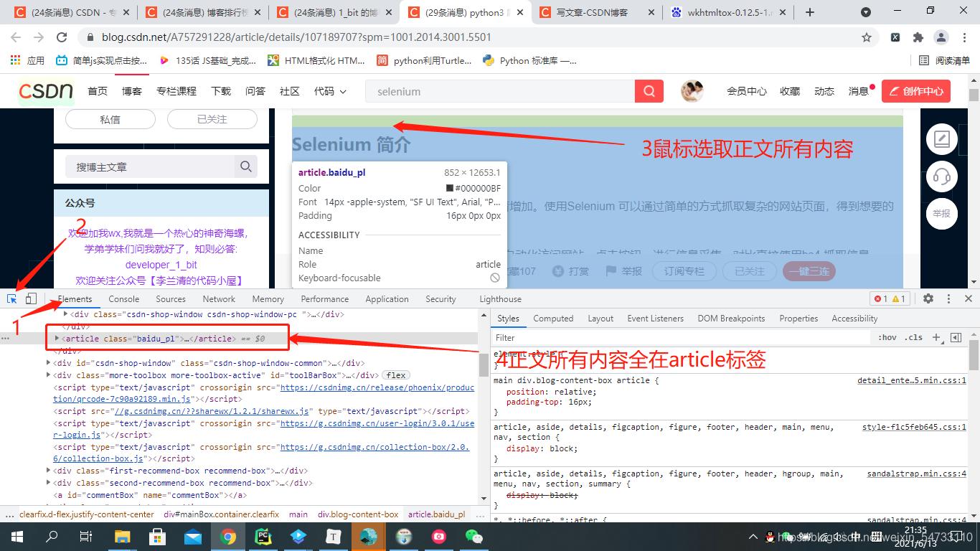Open the Computed styles tab
This screenshot has width=980, height=551.
coord(553,318)
